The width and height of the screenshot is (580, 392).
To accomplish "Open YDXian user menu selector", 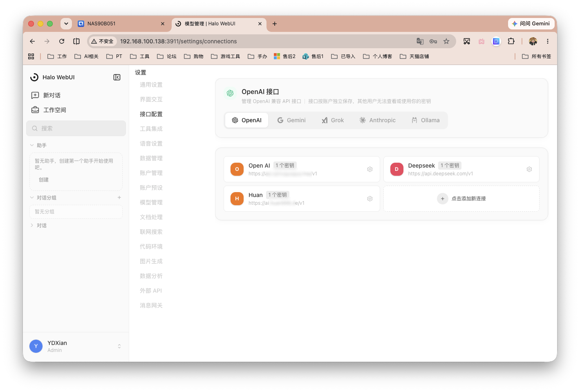I will (119, 346).
